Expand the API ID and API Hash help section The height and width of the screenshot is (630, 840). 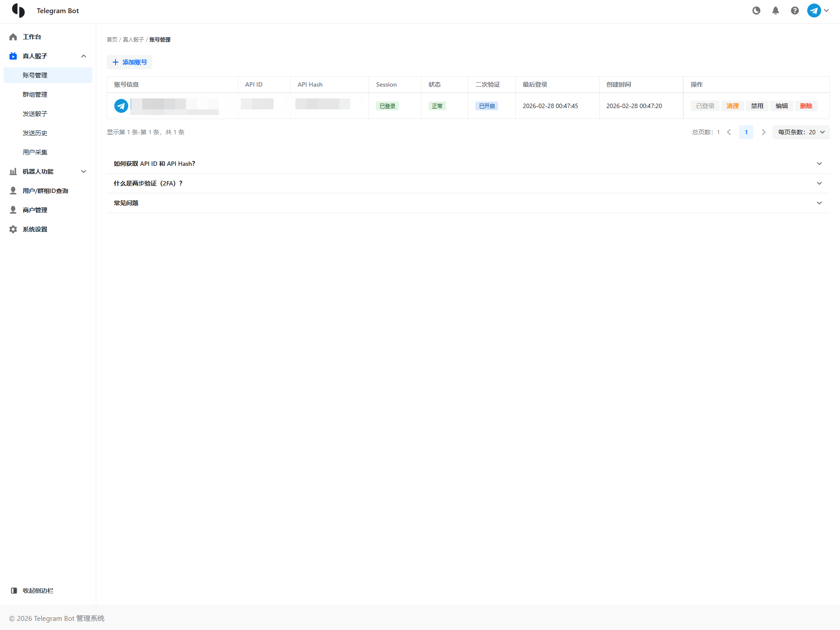click(x=468, y=164)
